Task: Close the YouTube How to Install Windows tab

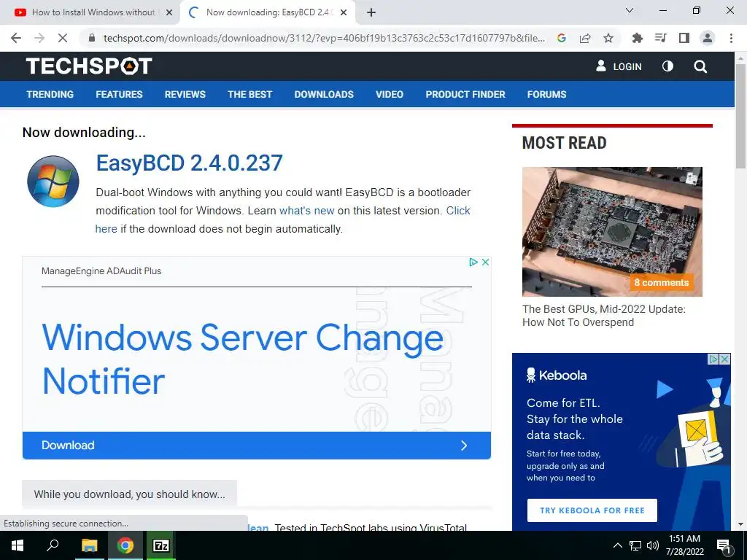Action: click(169, 13)
